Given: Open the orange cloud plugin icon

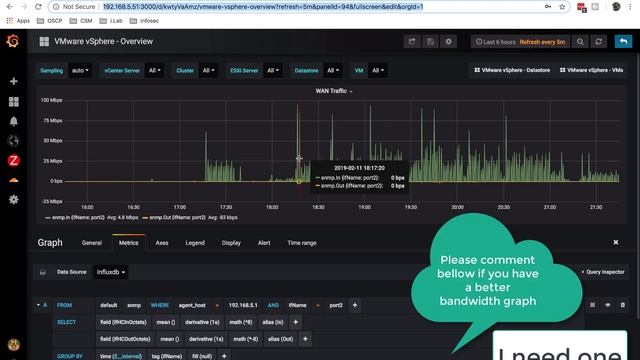Looking at the screenshot, I should pyautogui.click(x=13, y=180).
